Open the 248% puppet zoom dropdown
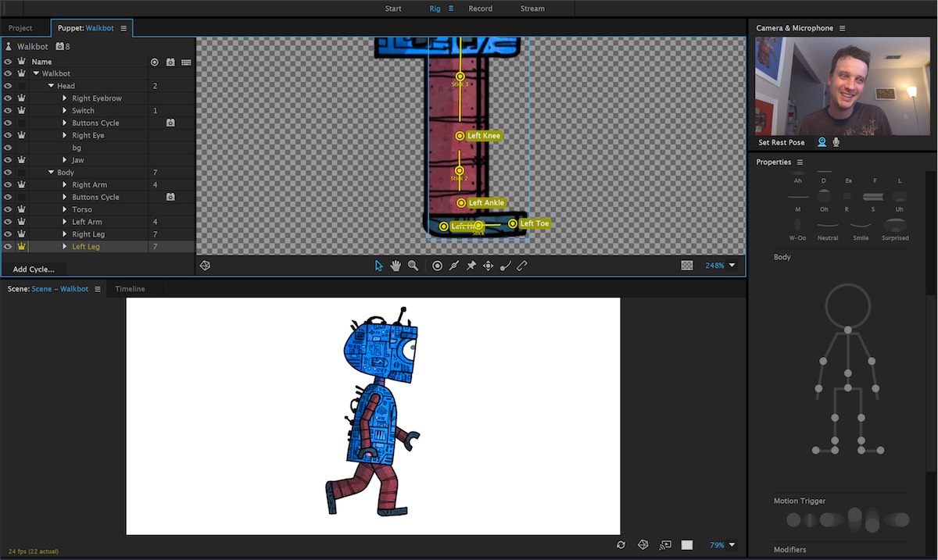938x560 pixels. [x=732, y=266]
